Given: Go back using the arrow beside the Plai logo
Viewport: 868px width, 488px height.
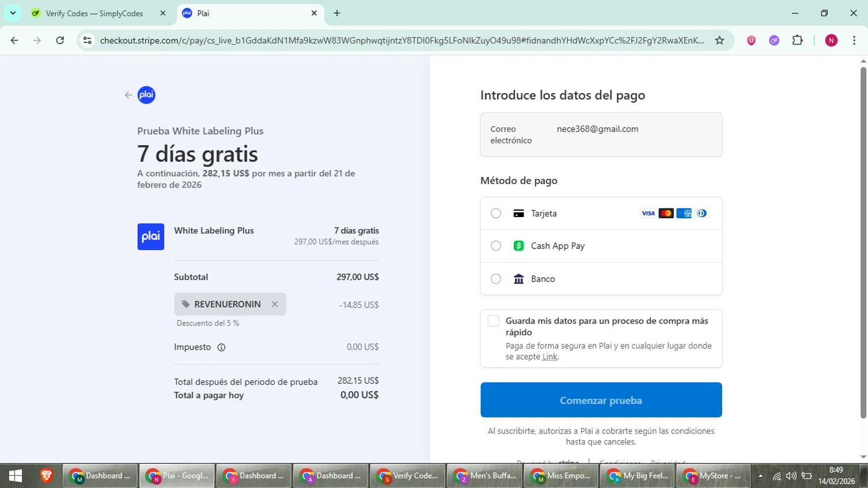Looking at the screenshot, I should click(128, 95).
